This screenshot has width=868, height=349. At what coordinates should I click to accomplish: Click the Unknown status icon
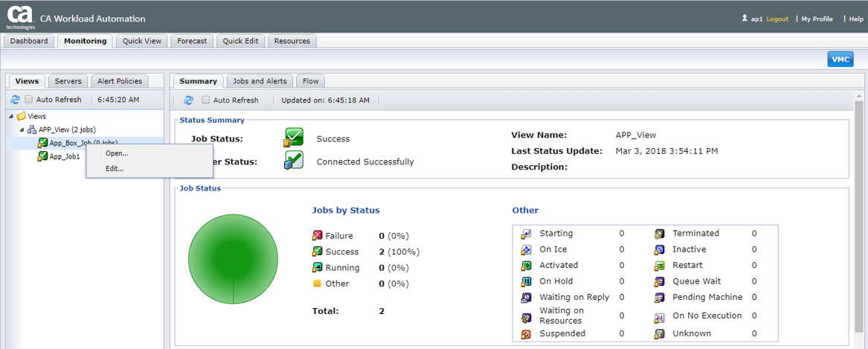click(x=659, y=334)
